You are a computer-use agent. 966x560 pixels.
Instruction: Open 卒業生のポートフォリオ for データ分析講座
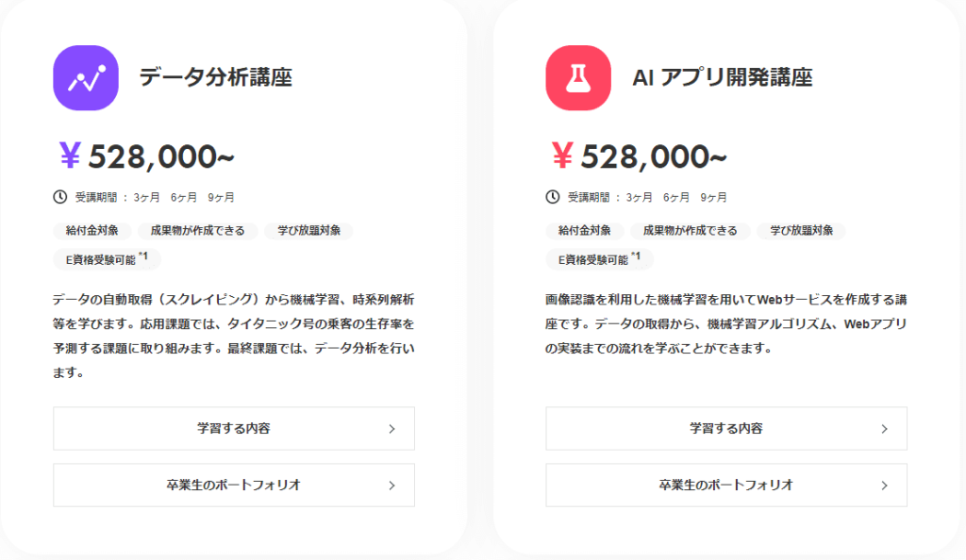(x=234, y=485)
